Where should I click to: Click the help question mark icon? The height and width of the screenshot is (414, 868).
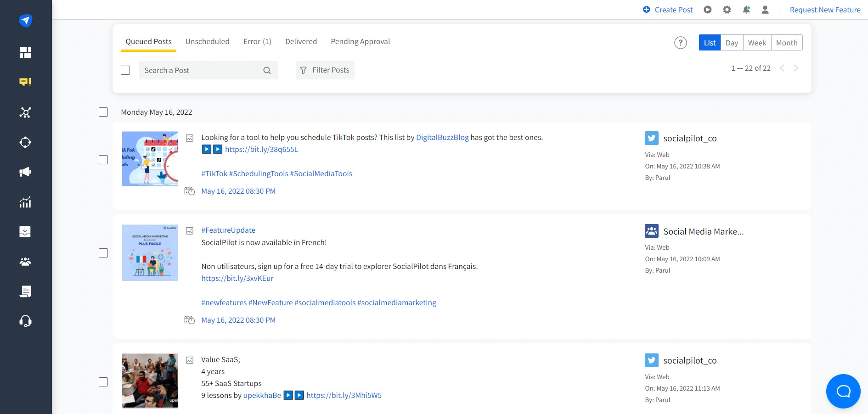pyautogui.click(x=681, y=43)
